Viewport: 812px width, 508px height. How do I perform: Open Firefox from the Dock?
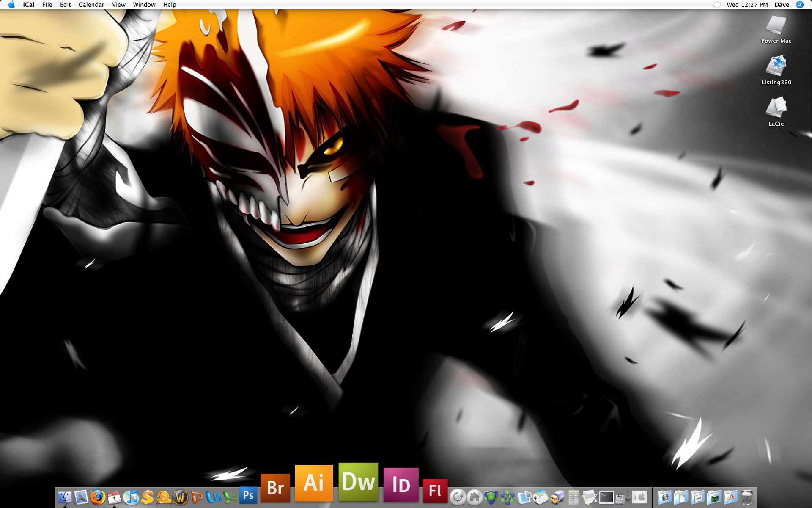click(98, 497)
